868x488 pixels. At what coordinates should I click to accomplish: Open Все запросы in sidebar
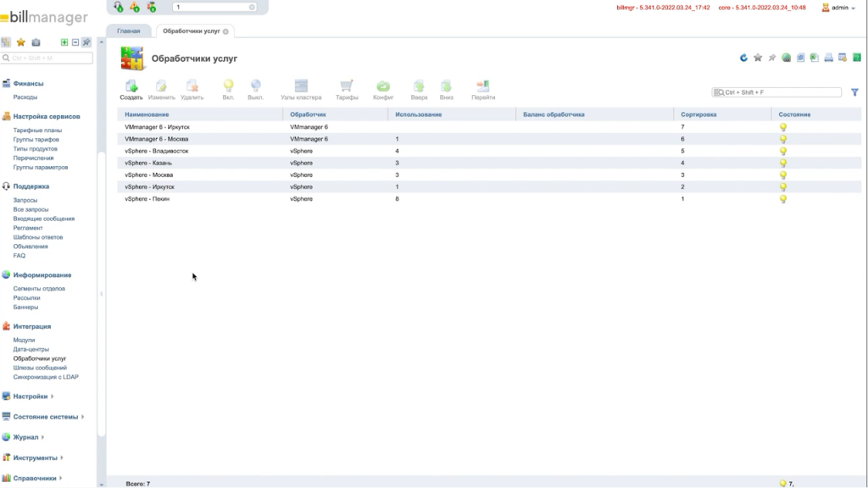tap(31, 209)
